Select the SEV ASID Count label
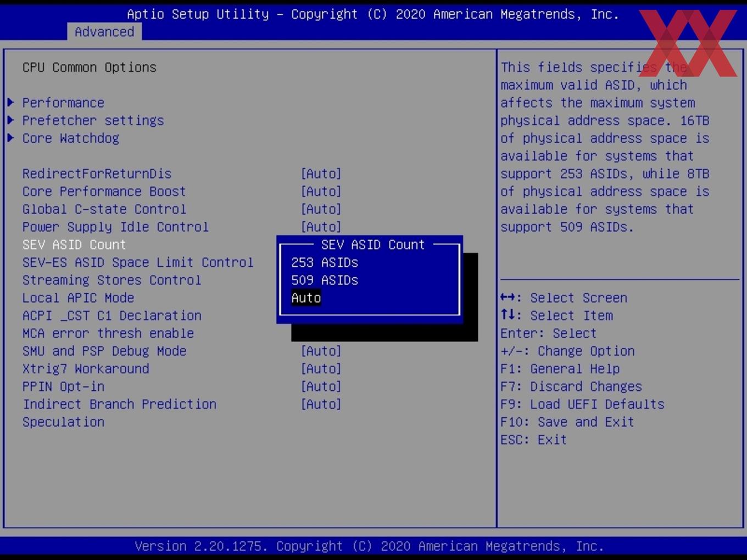The height and width of the screenshot is (560, 747). click(x=74, y=244)
